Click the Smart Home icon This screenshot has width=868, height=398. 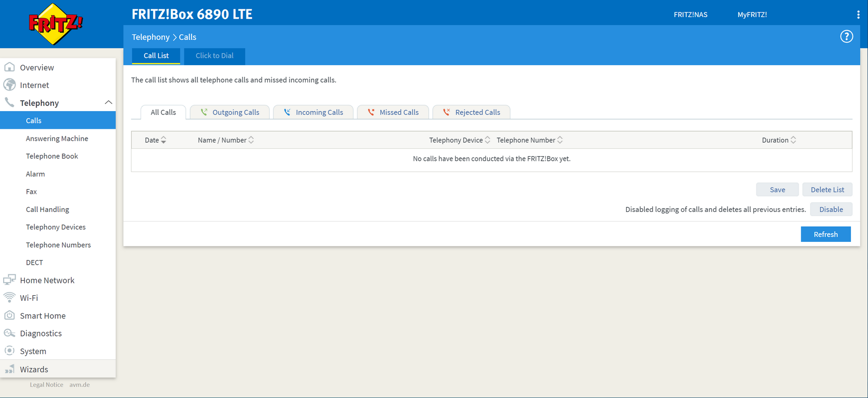coord(9,315)
